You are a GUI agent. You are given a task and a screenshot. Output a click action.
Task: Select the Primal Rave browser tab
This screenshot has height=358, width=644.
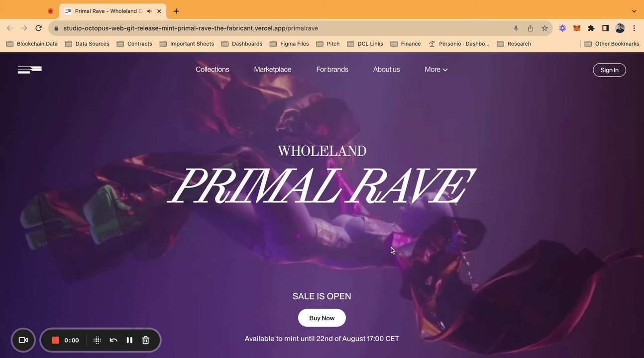pos(113,11)
